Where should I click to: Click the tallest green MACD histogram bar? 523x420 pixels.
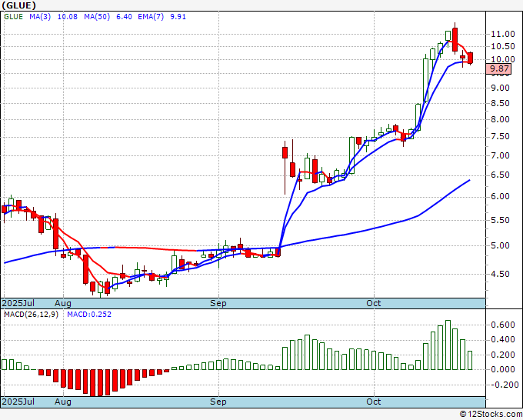[448, 345]
